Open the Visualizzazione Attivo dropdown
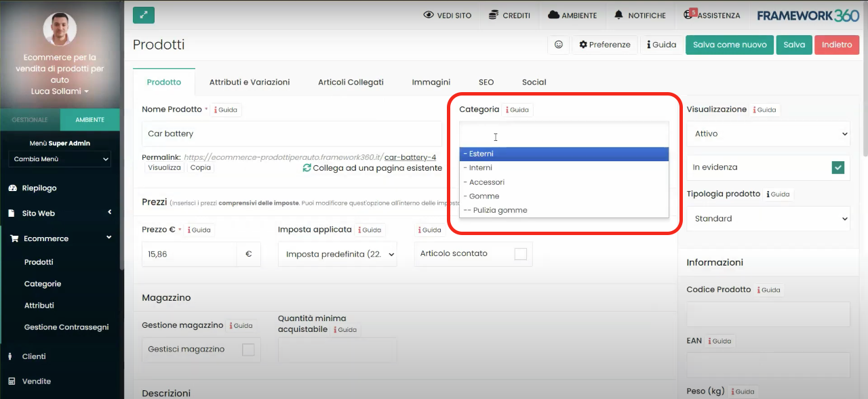This screenshot has height=399, width=868. point(768,134)
